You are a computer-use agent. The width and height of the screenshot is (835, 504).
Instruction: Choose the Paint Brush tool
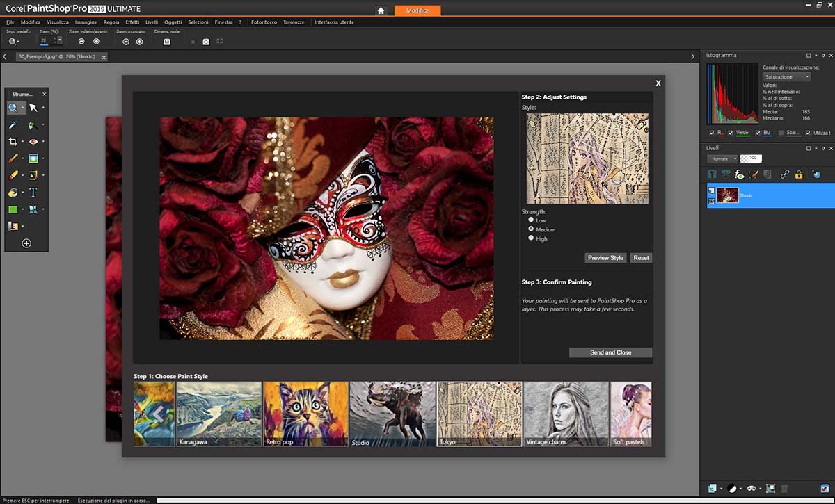tap(13, 159)
